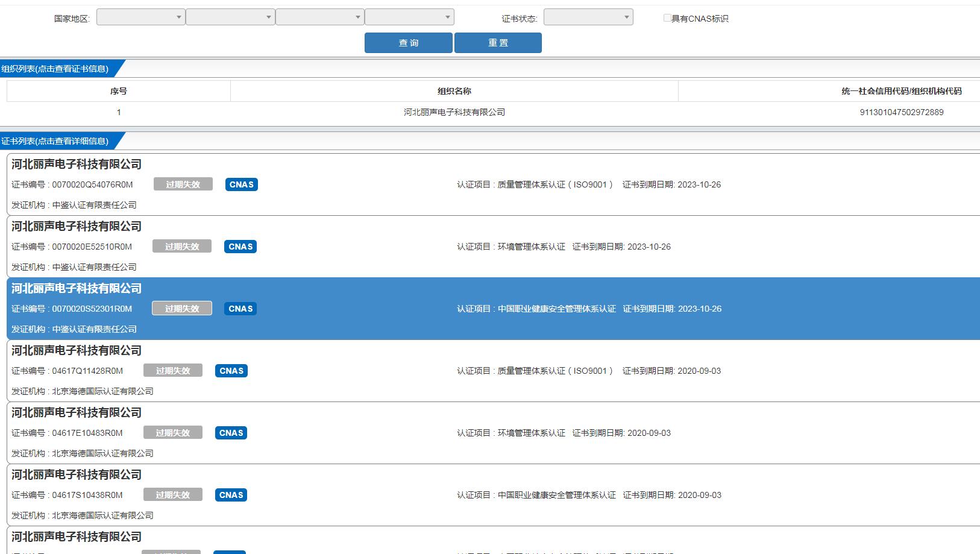The height and width of the screenshot is (554, 980).
Task: Click certificate number 04617E10483R0M
Action: pyautogui.click(x=87, y=433)
